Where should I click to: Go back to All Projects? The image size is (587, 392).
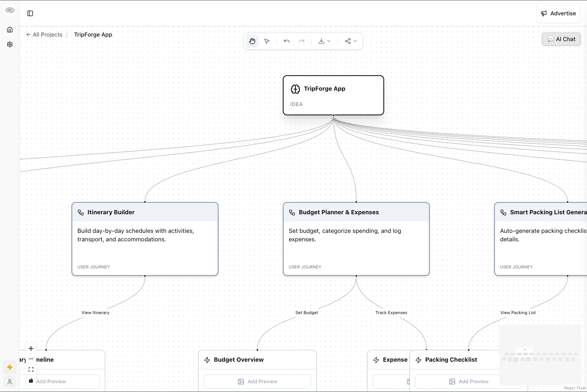44,35
